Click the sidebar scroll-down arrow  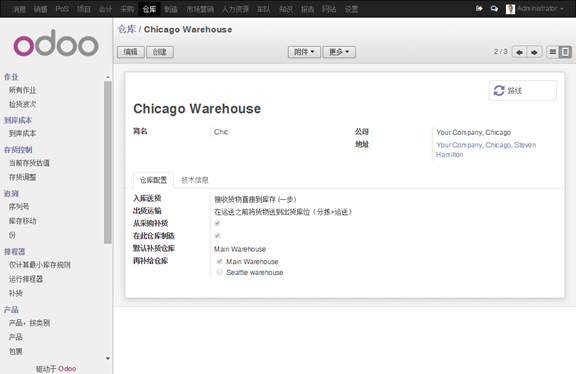click(x=108, y=358)
